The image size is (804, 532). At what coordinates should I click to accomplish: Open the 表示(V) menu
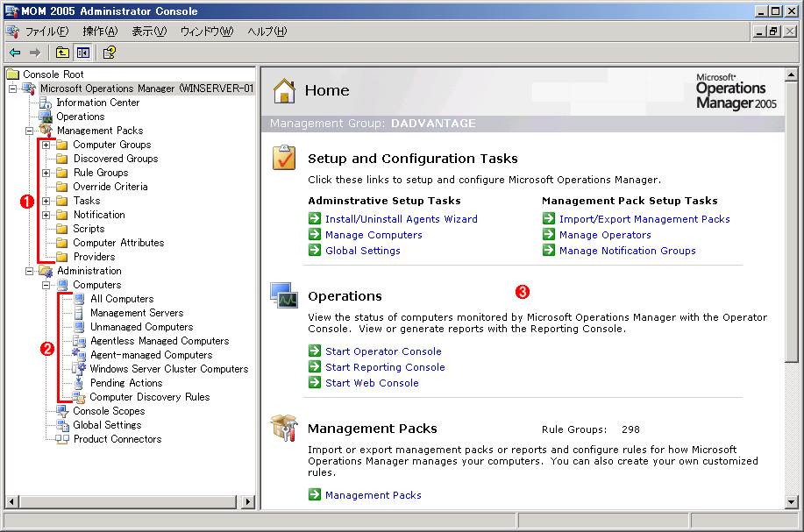coord(149,32)
